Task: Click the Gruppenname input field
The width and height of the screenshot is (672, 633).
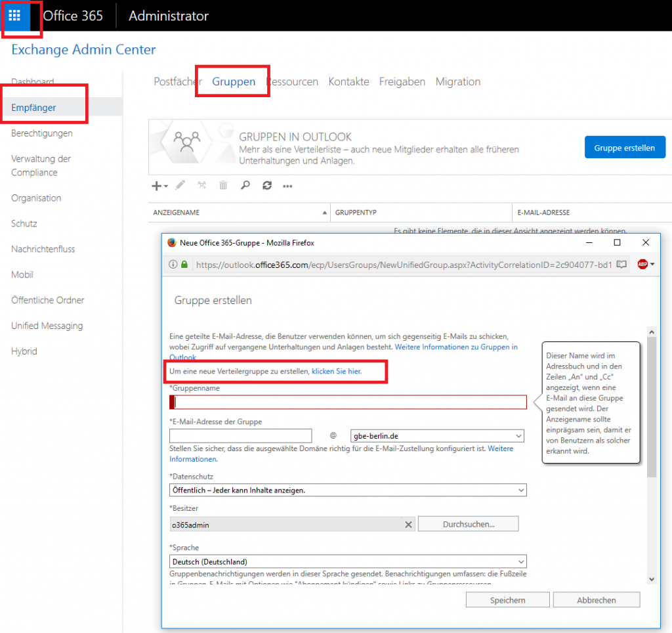Action: (x=348, y=402)
